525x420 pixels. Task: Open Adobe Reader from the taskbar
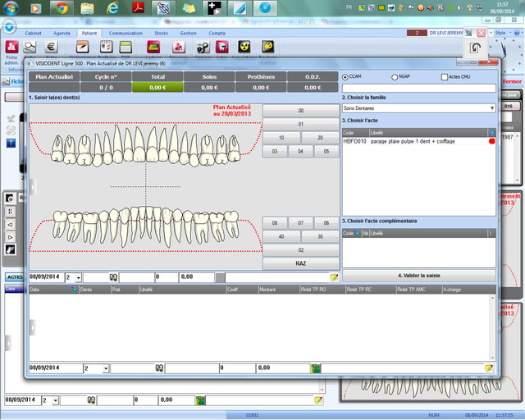click(139, 8)
